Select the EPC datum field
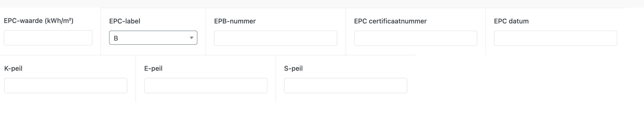This screenshot has height=134, width=644. (555, 38)
